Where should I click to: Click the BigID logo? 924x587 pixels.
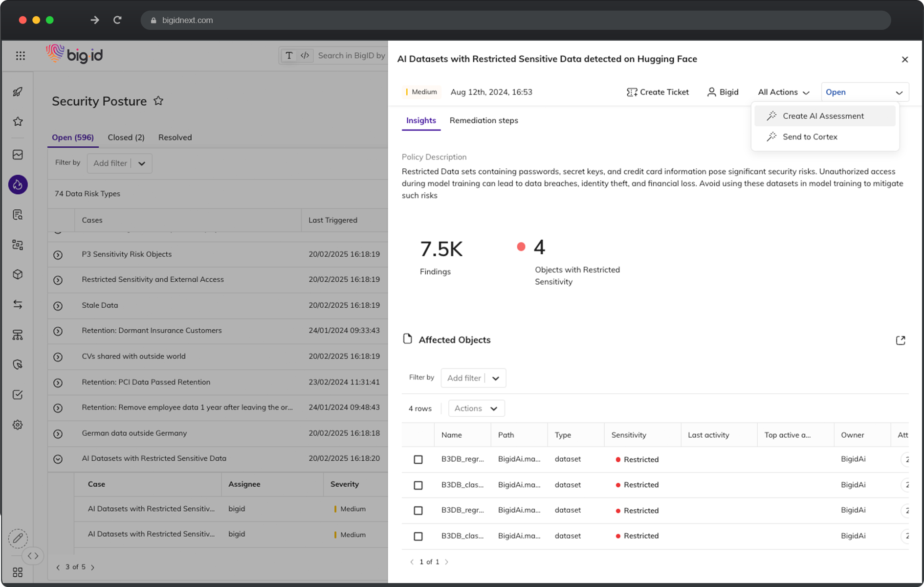click(x=74, y=55)
